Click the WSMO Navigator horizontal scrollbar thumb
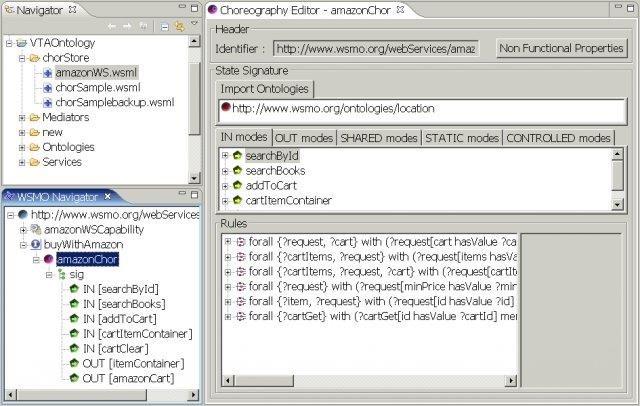This screenshot has height=406, width=640. point(82,395)
